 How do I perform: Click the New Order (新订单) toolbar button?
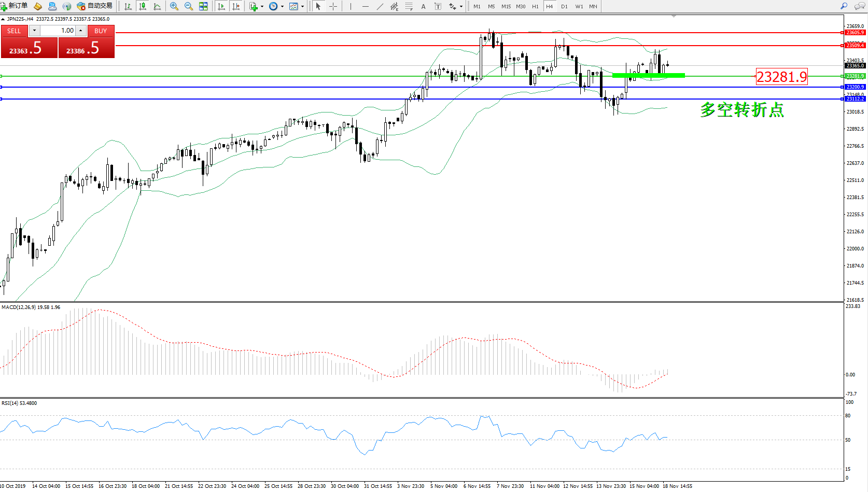click(x=15, y=6)
